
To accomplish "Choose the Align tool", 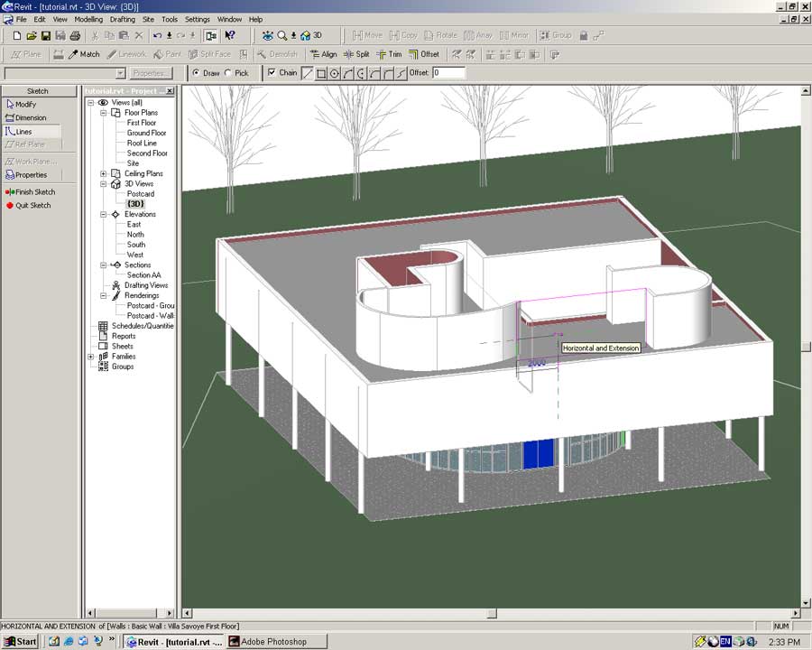I will pyautogui.click(x=323, y=54).
